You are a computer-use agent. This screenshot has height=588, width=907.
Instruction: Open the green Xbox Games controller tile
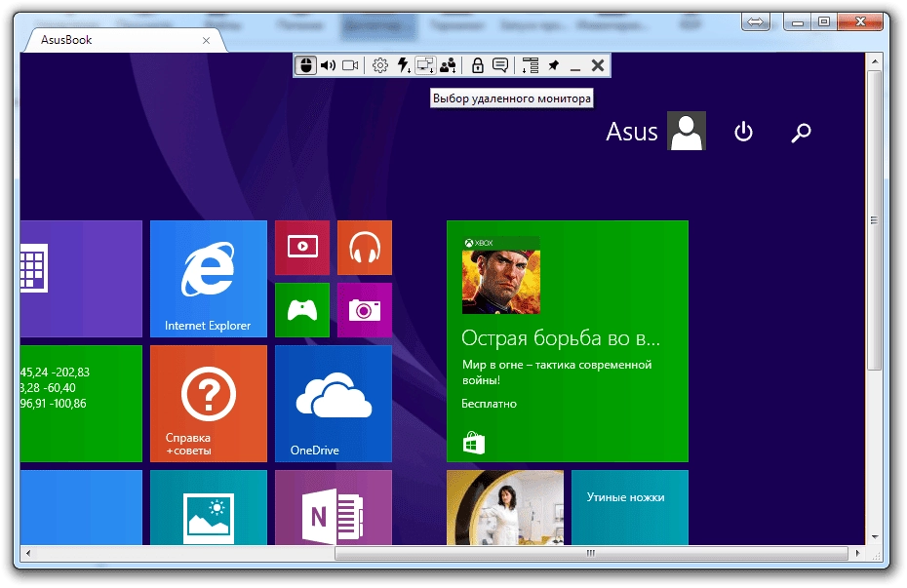pos(302,310)
